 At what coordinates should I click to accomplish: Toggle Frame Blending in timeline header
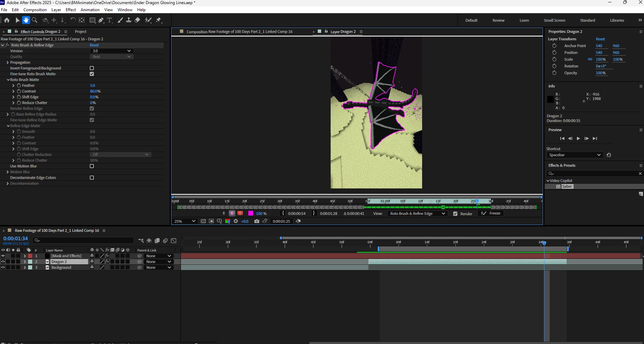coord(157,241)
